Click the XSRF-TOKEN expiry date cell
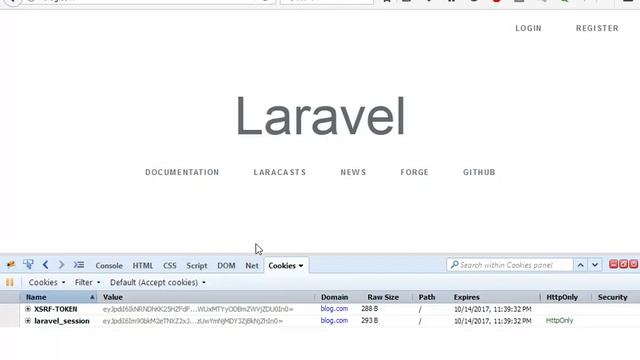 (493, 309)
